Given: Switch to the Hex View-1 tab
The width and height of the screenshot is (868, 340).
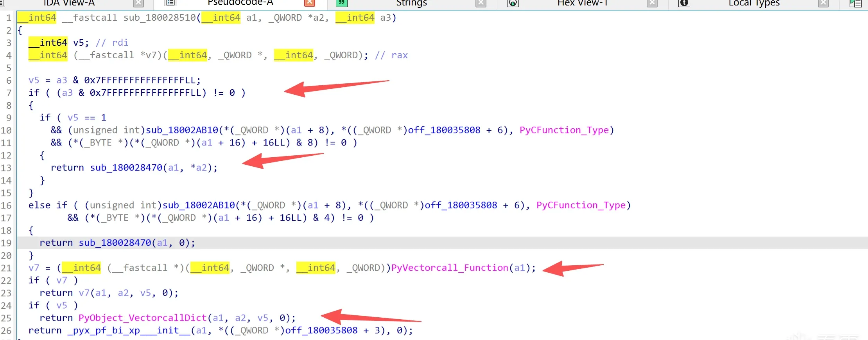Looking at the screenshot, I should coord(582,3).
